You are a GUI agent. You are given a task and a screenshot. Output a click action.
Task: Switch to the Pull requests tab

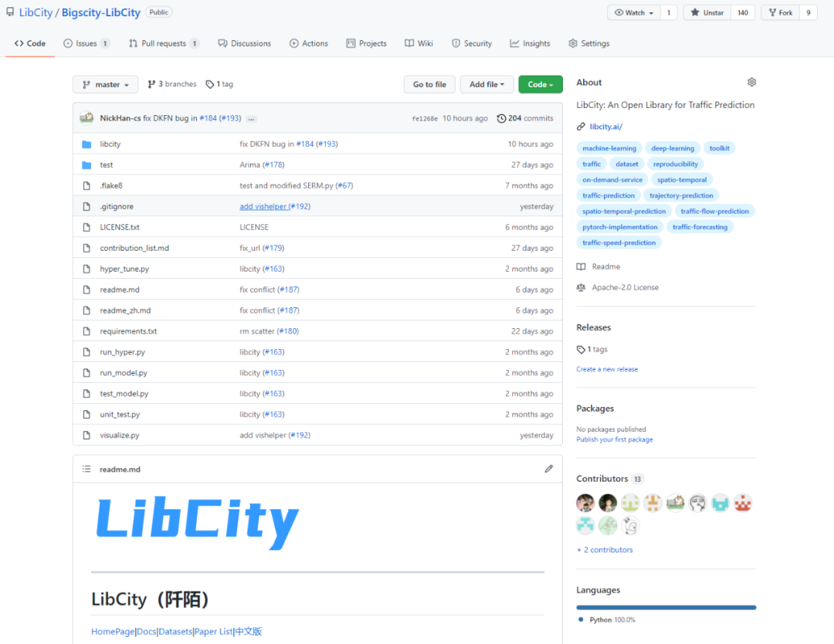coord(164,43)
